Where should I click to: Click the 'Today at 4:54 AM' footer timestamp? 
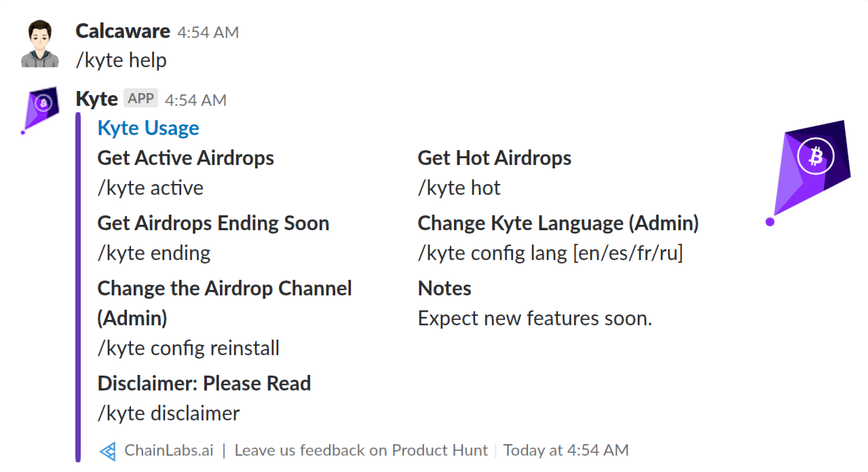point(566,450)
